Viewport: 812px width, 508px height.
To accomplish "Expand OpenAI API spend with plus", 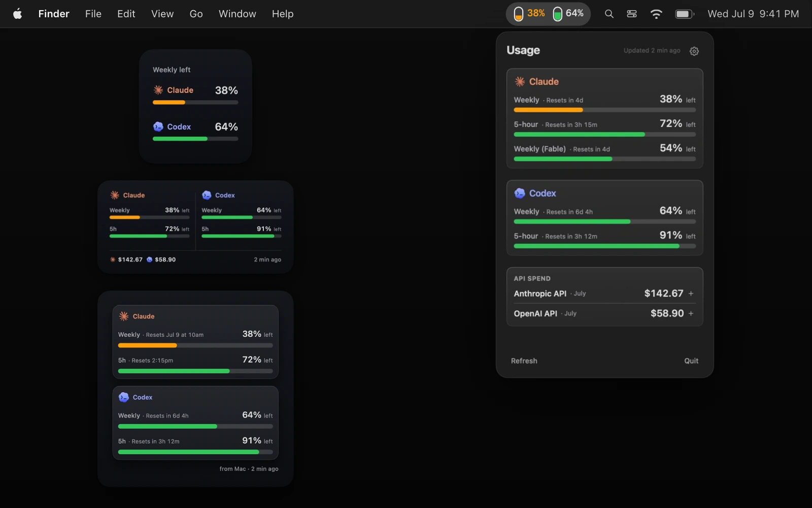I will [691, 313].
